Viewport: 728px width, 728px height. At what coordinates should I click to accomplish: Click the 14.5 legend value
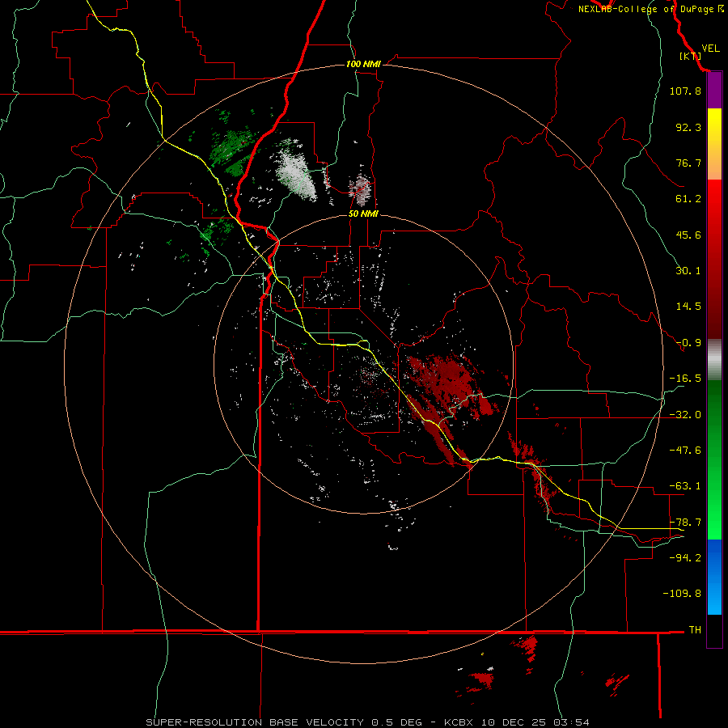688,307
